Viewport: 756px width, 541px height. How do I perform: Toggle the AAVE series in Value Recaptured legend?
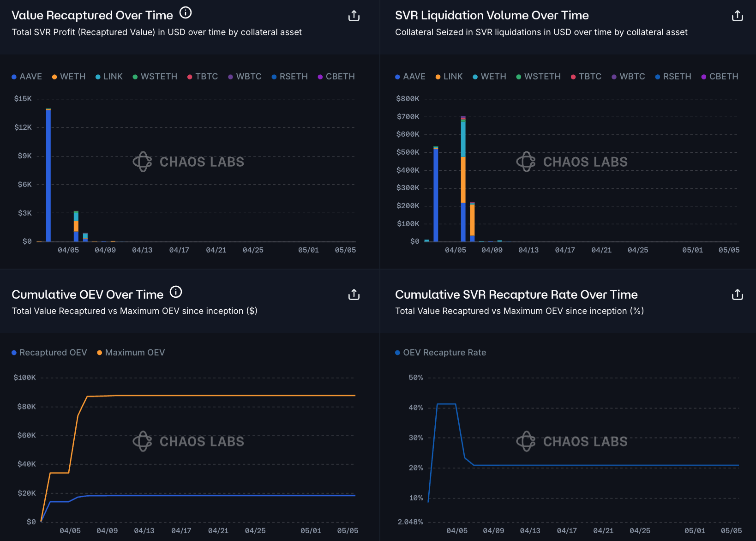coord(27,77)
